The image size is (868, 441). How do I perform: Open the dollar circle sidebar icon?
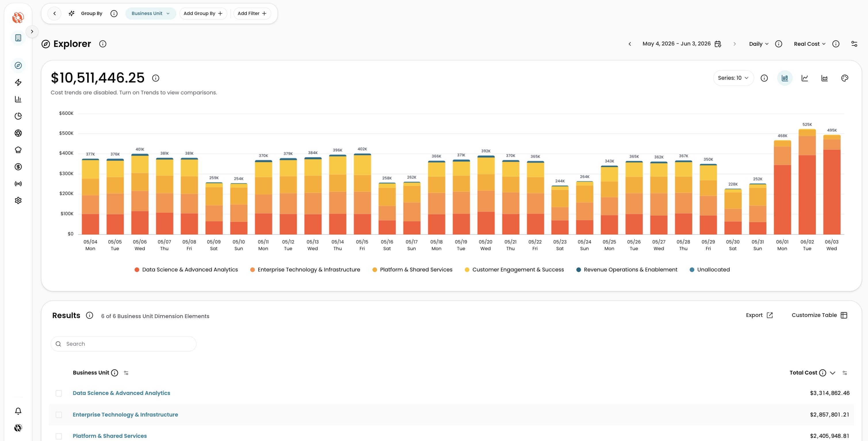[18, 167]
